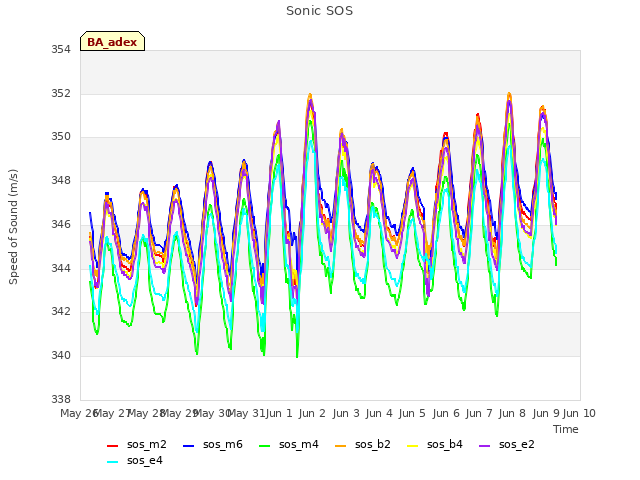Viewport: 640px width, 480px height.
Task: Select the sos_b2 legend label
Action: (x=373, y=444)
